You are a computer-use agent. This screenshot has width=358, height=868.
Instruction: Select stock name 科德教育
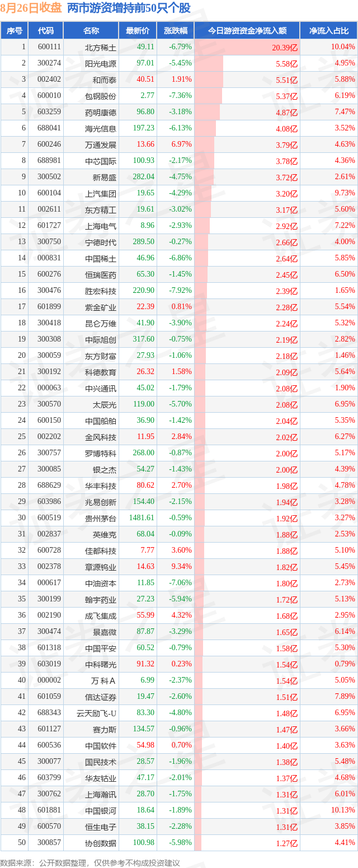tap(101, 372)
